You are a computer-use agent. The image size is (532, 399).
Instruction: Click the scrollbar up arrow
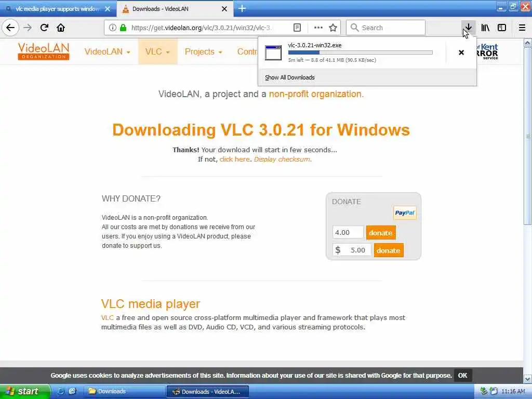527,43
